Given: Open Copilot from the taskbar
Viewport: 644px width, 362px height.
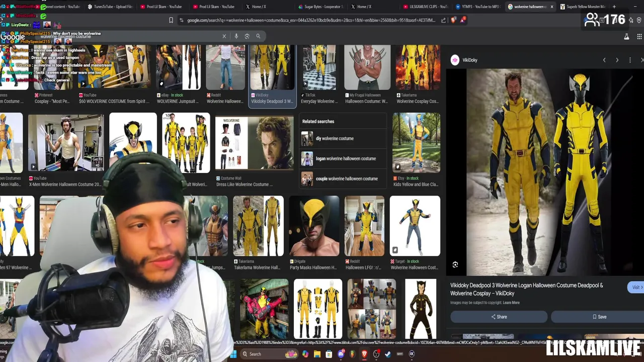Looking at the screenshot, I should tap(305, 354).
